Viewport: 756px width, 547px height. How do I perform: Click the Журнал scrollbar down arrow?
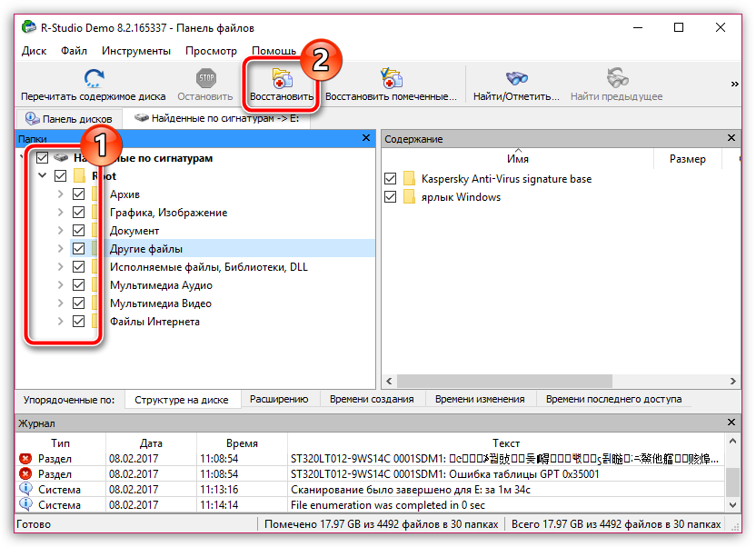[x=732, y=505]
